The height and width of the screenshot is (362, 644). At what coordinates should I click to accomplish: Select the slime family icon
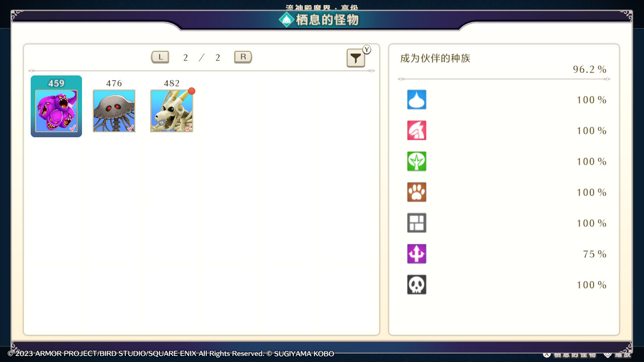coord(417,100)
